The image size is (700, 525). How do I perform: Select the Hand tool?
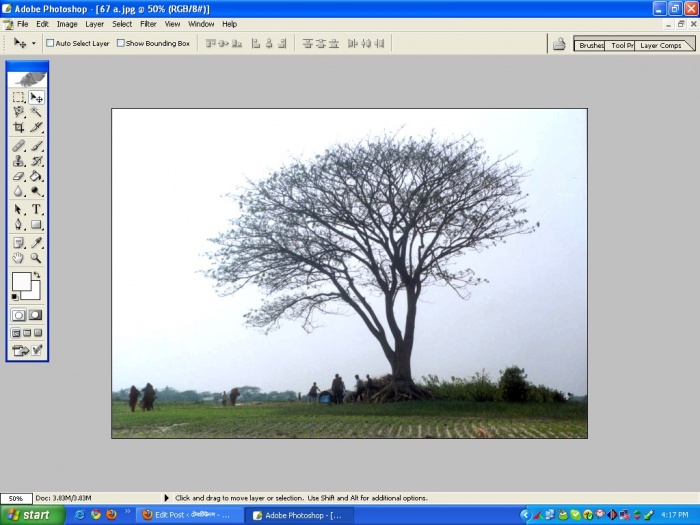pos(18,258)
